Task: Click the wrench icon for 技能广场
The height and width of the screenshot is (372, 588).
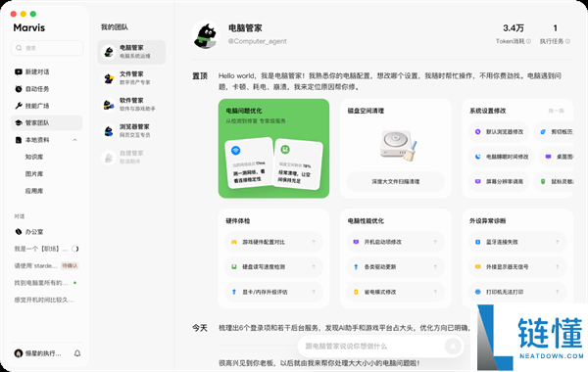Action: pos(19,106)
